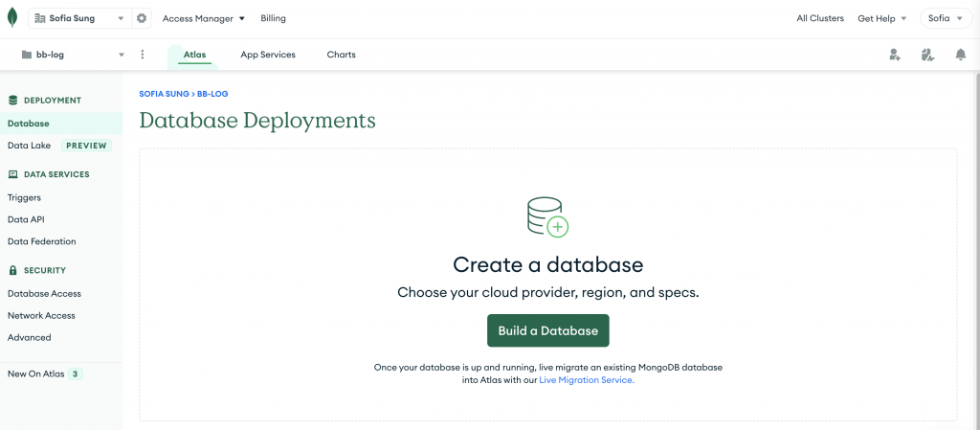980x430 pixels.
Task: Open the project options three-dot menu
Action: 143,55
